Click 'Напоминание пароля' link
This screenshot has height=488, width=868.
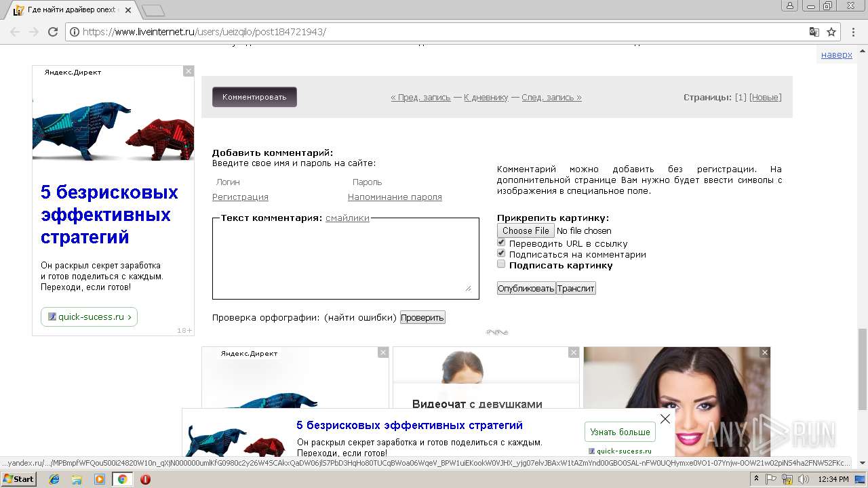(395, 197)
